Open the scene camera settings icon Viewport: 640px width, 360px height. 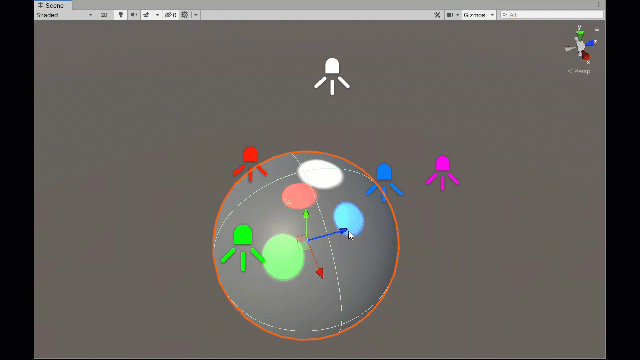[x=450, y=15]
